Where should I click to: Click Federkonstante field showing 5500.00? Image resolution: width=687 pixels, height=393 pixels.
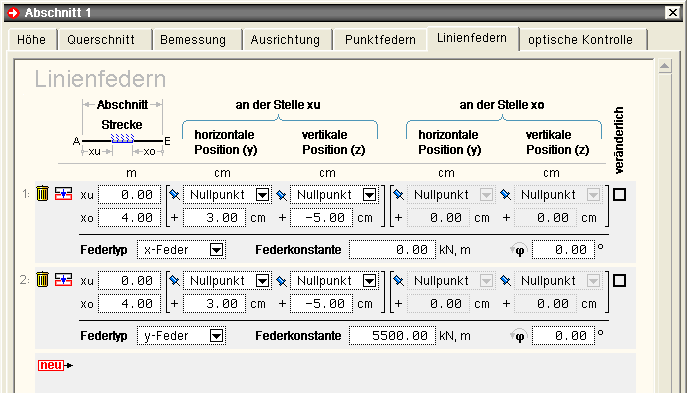click(393, 336)
